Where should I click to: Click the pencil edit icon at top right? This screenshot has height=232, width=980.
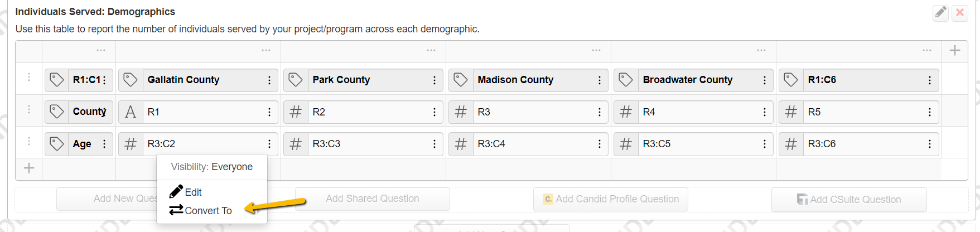(x=941, y=13)
